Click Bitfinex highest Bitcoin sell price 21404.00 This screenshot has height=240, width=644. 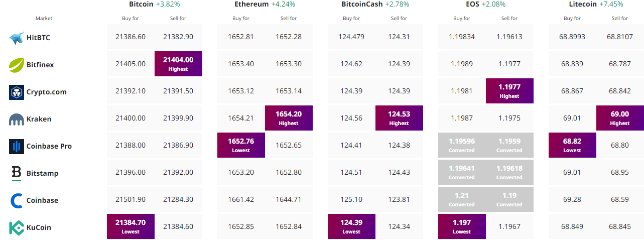(x=178, y=64)
